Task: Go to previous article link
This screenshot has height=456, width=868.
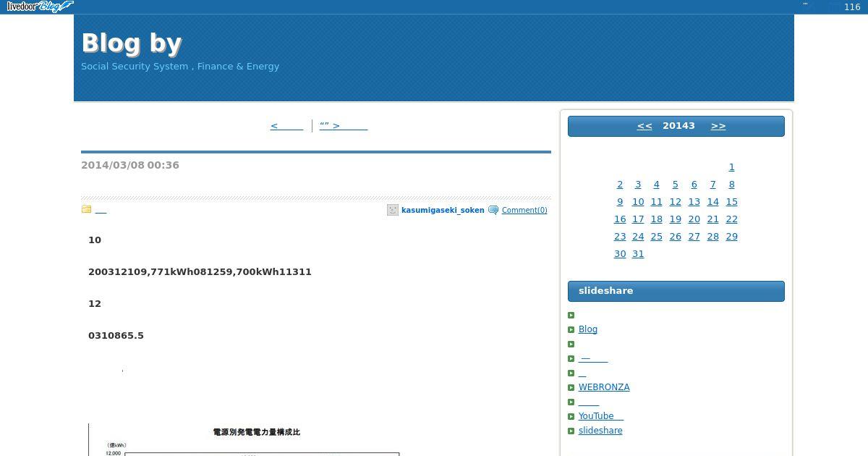Action: click(286, 126)
